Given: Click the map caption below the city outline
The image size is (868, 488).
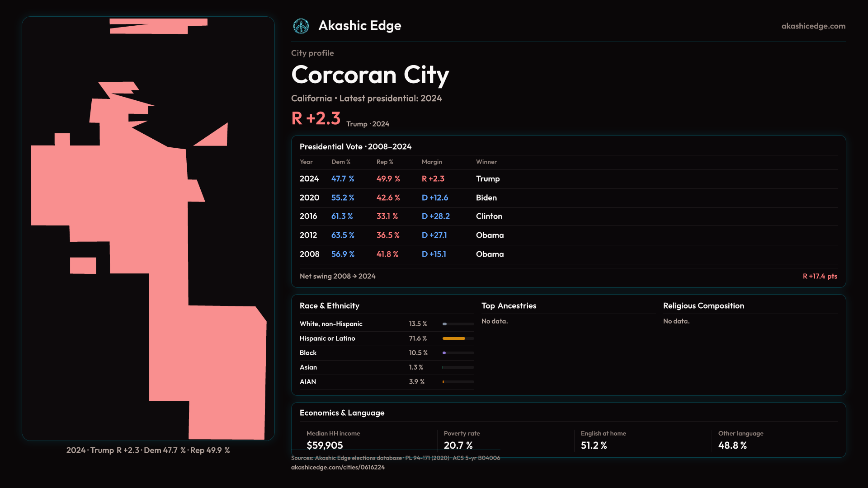Looking at the screenshot, I should tap(148, 450).
